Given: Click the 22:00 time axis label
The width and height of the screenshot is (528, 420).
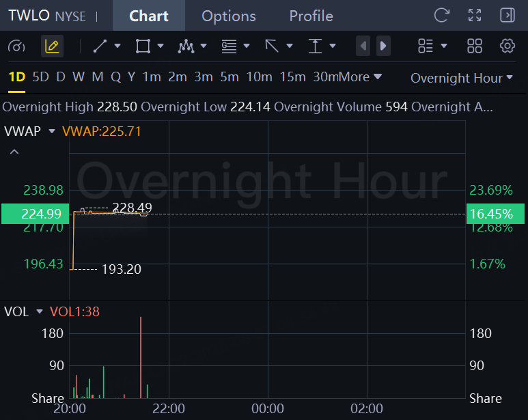Looking at the screenshot, I should pos(169,408).
